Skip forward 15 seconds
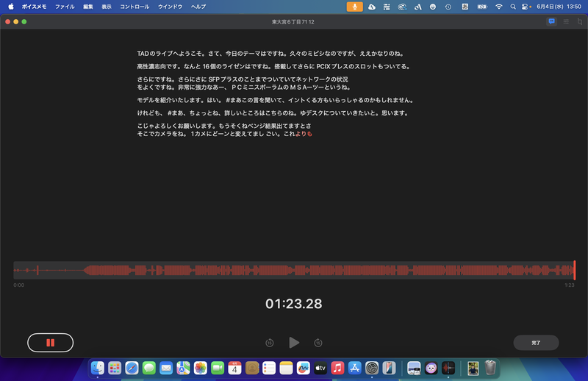 tap(318, 343)
